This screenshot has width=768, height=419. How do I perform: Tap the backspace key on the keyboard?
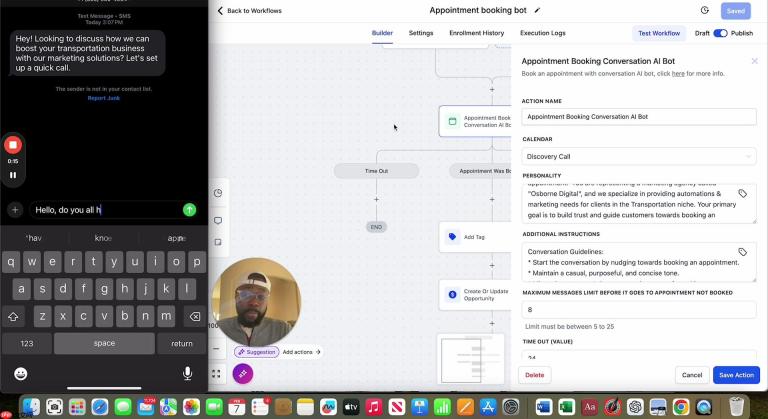(194, 317)
